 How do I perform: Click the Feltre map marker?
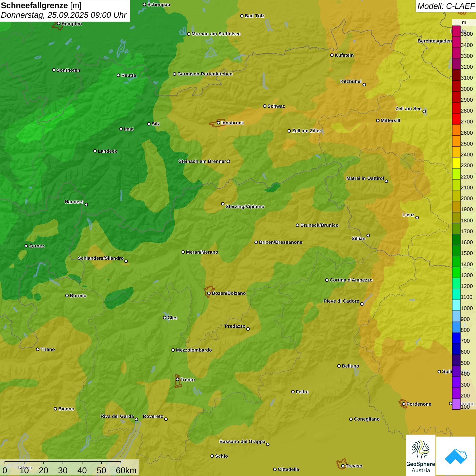(x=293, y=392)
